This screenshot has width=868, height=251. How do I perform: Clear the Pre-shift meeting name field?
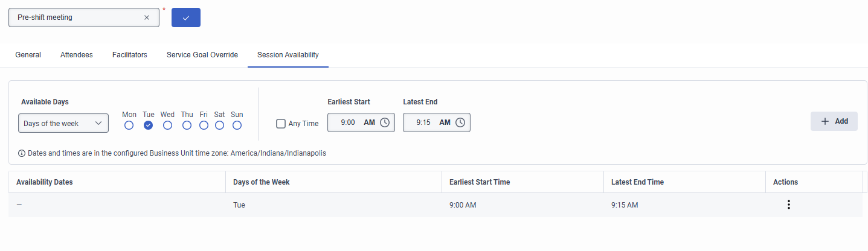[147, 17]
